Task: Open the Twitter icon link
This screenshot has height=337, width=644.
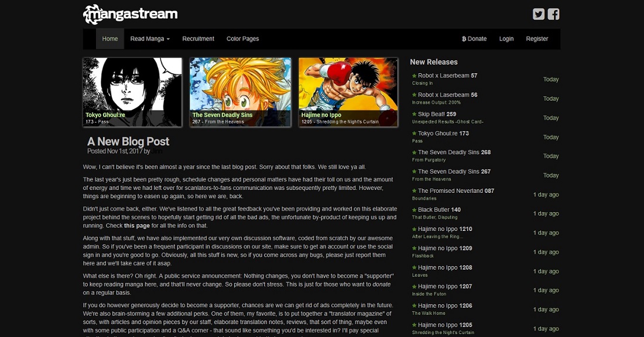Action: [x=539, y=14]
